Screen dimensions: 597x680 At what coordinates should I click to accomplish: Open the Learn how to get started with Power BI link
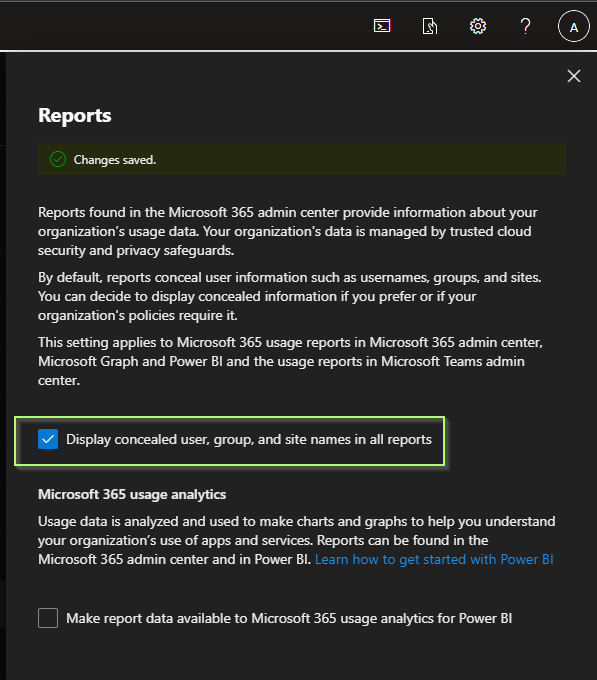point(434,559)
